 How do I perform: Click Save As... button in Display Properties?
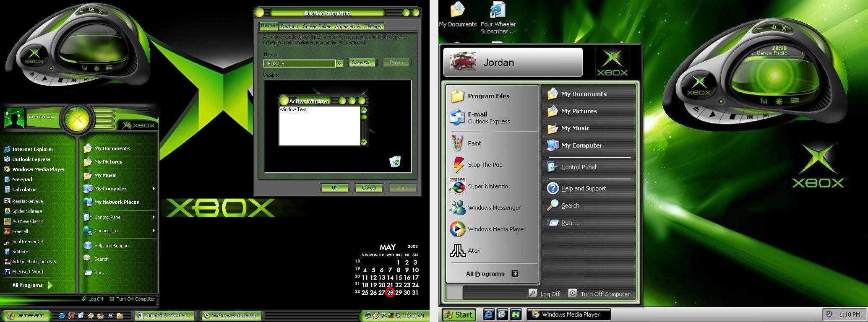(x=362, y=62)
